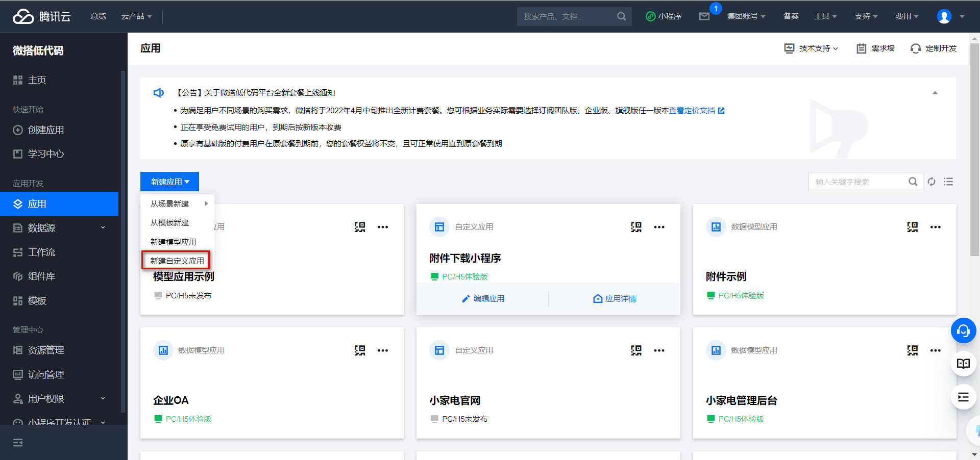Open the customer service headset floating button

point(963,331)
